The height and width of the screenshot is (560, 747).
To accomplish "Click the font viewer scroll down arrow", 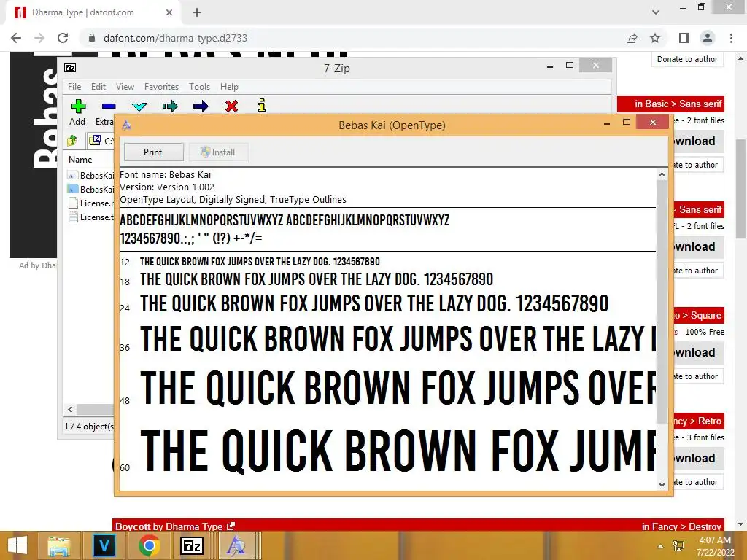I will click(x=662, y=485).
